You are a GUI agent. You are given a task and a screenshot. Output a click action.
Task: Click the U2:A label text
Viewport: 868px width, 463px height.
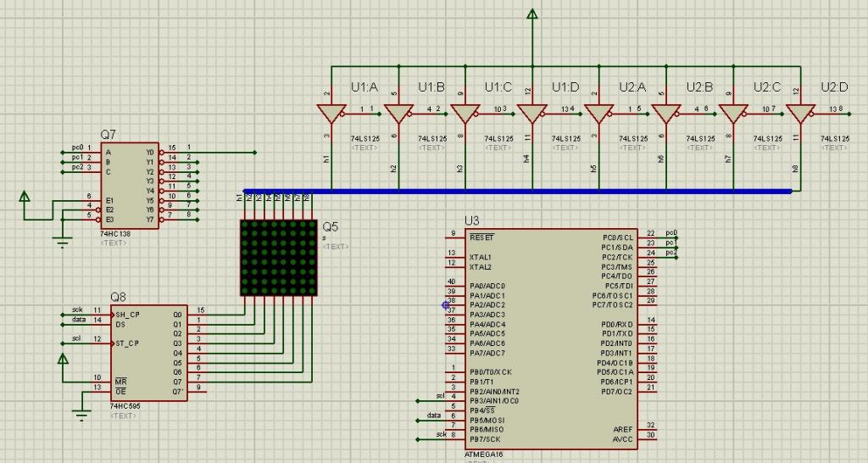(632, 87)
